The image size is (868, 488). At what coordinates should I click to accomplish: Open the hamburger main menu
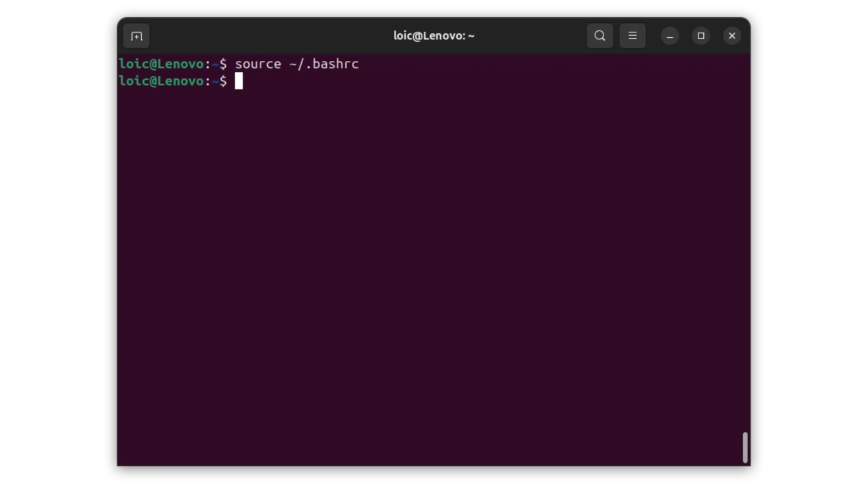point(632,36)
